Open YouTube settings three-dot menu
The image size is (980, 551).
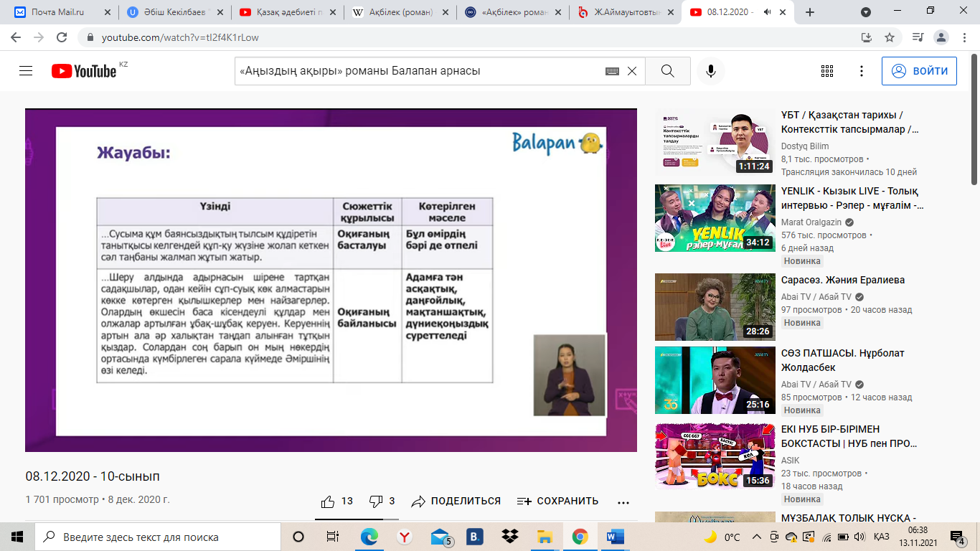[x=862, y=71]
